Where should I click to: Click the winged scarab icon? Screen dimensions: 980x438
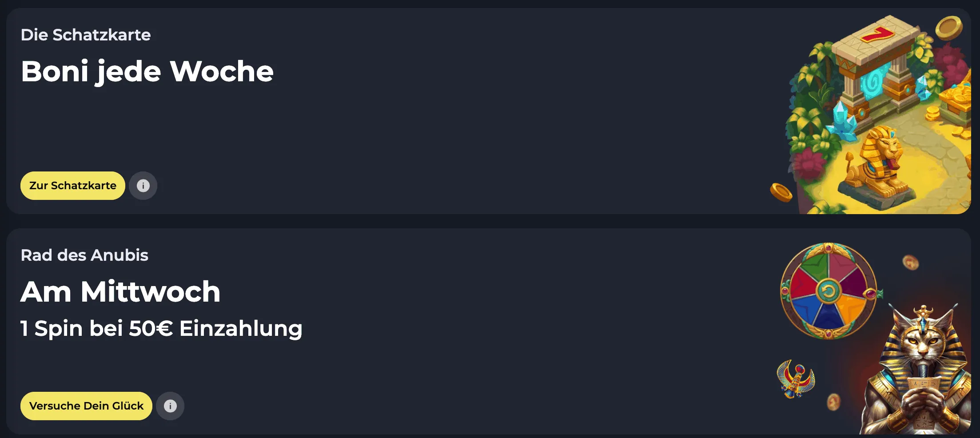797,379
